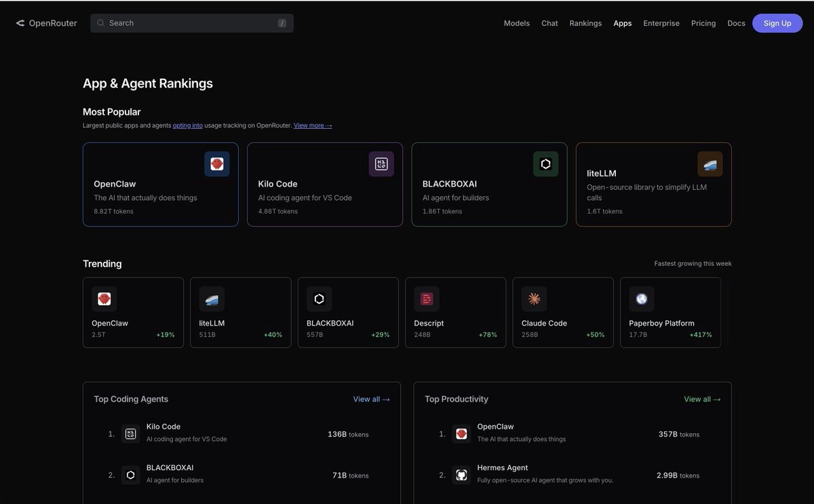814x504 pixels.
Task: Click the '+29%' growth value for BLACKBOXAI
Action: pos(381,335)
